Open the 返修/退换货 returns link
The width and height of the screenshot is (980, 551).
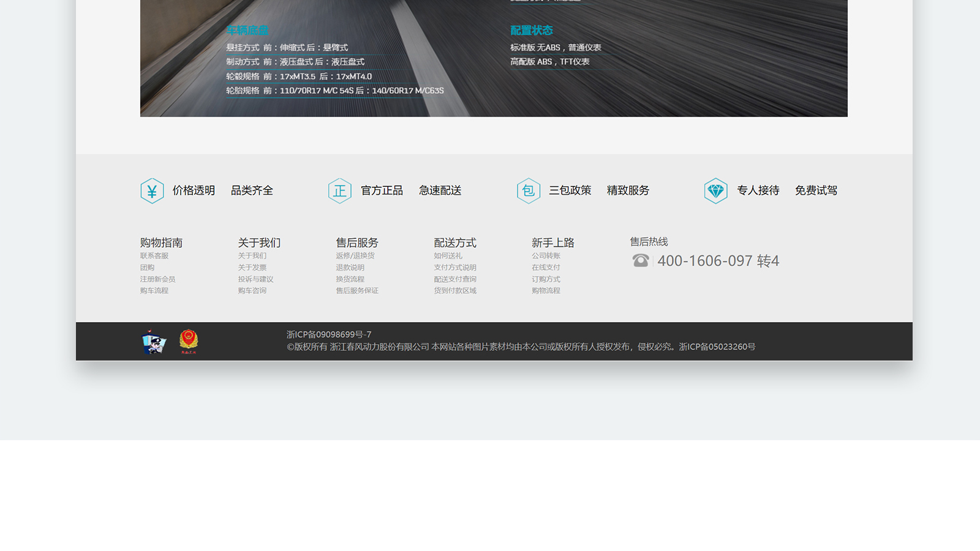coord(355,256)
